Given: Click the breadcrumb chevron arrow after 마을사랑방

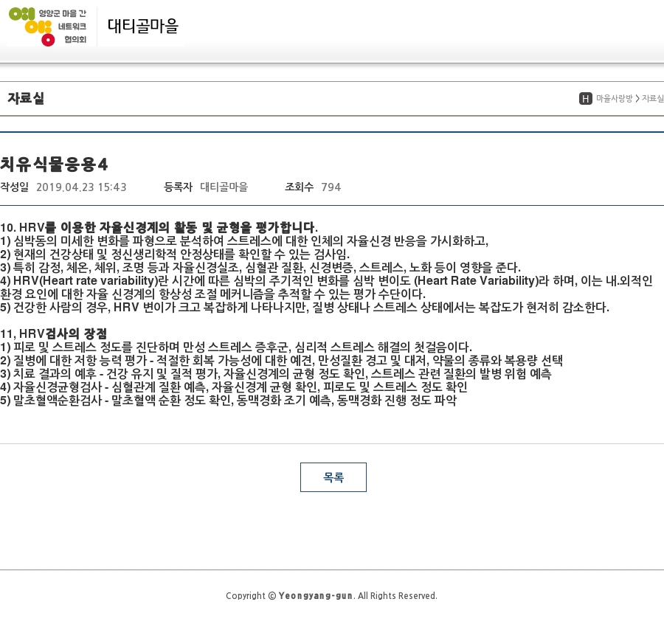Looking at the screenshot, I should tap(637, 99).
